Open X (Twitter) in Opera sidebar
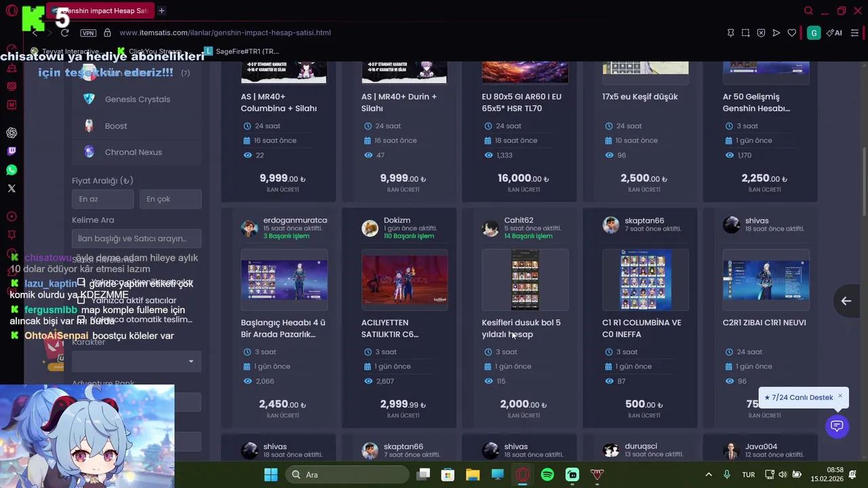 pos(12,188)
